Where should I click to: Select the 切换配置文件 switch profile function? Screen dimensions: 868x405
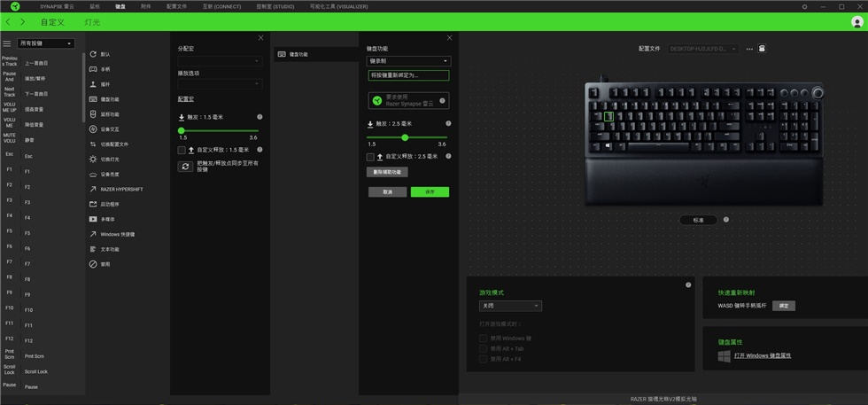click(x=109, y=144)
